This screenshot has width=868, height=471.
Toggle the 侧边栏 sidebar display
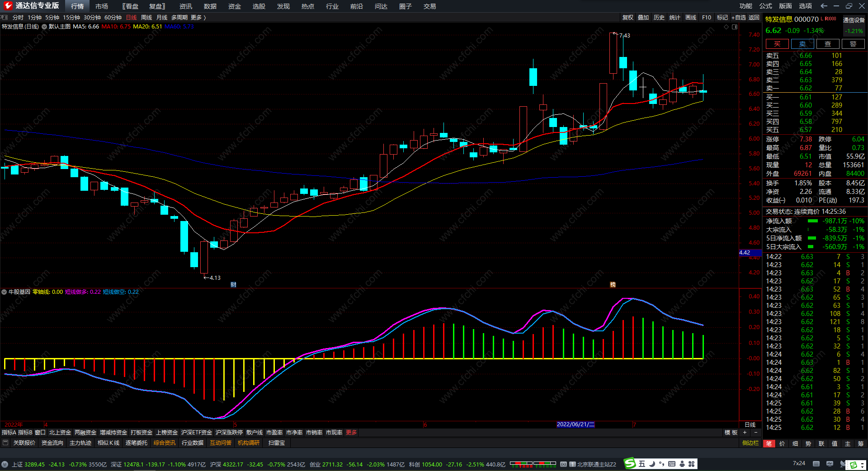(750, 443)
